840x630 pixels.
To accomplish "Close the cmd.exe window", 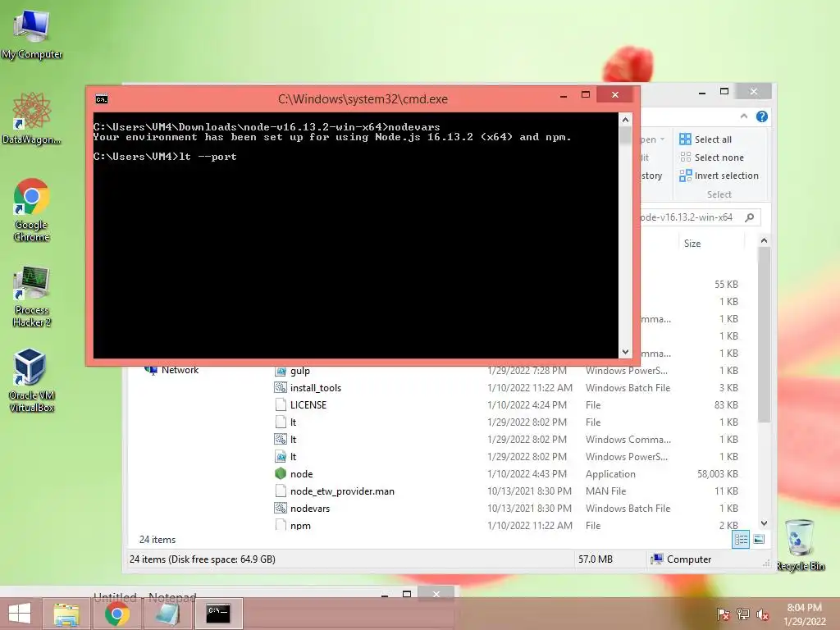I will [615, 94].
